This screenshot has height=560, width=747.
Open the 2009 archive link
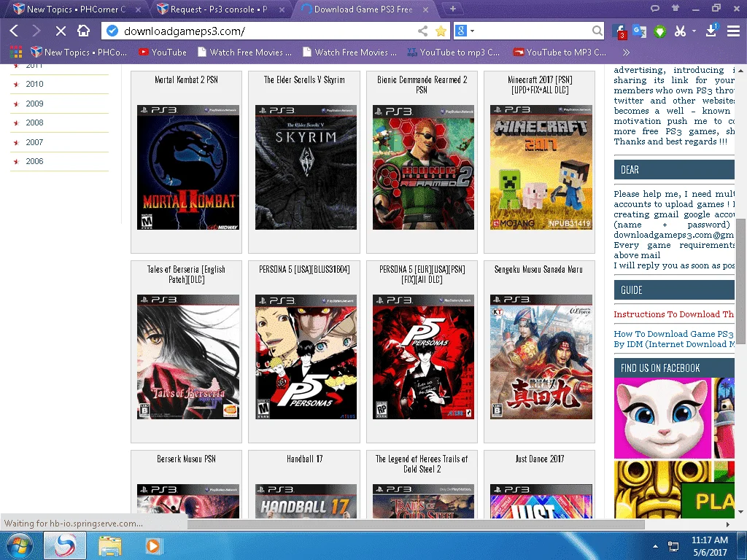coord(34,104)
